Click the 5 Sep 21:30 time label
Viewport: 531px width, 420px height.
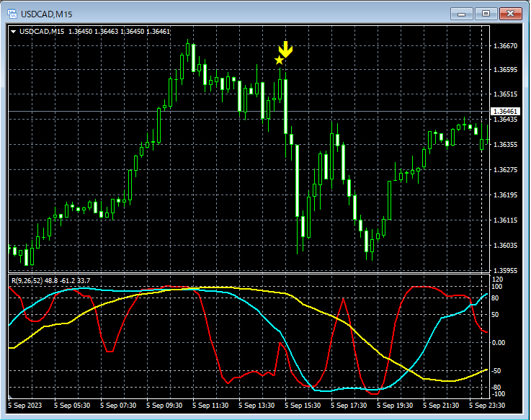[x=441, y=406]
